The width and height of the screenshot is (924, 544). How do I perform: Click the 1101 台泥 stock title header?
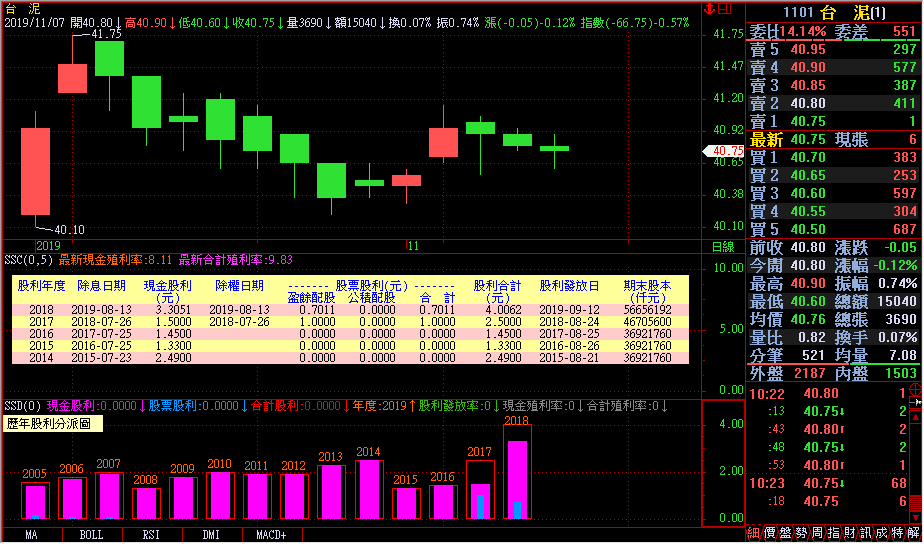point(834,12)
